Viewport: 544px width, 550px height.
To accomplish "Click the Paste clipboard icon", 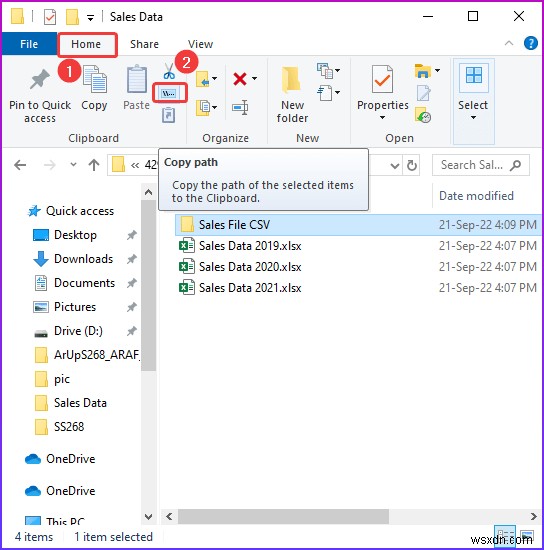I will click(136, 79).
